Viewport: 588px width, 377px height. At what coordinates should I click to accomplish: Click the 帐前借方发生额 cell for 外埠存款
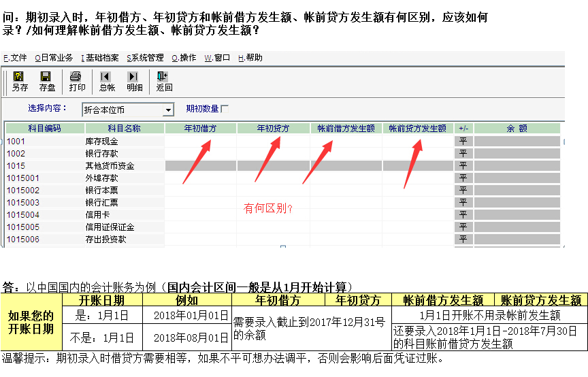click(x=346, y=178)
